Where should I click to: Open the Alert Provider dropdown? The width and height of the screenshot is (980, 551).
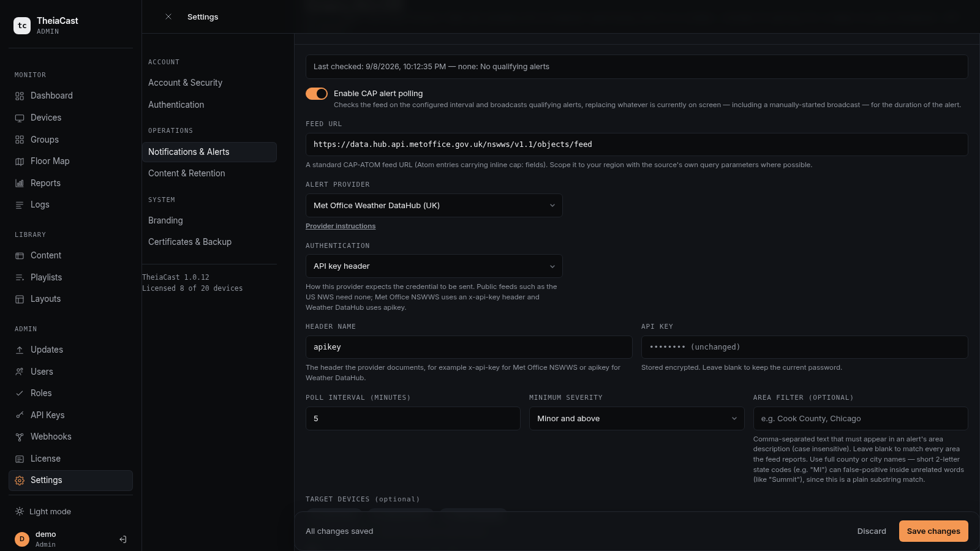click(434, 206)
